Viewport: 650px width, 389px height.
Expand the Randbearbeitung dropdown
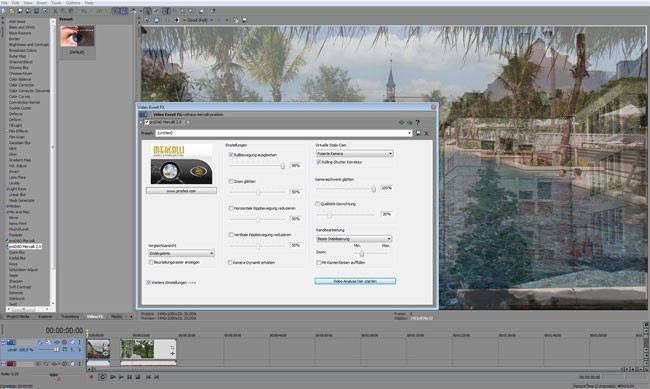354,239
